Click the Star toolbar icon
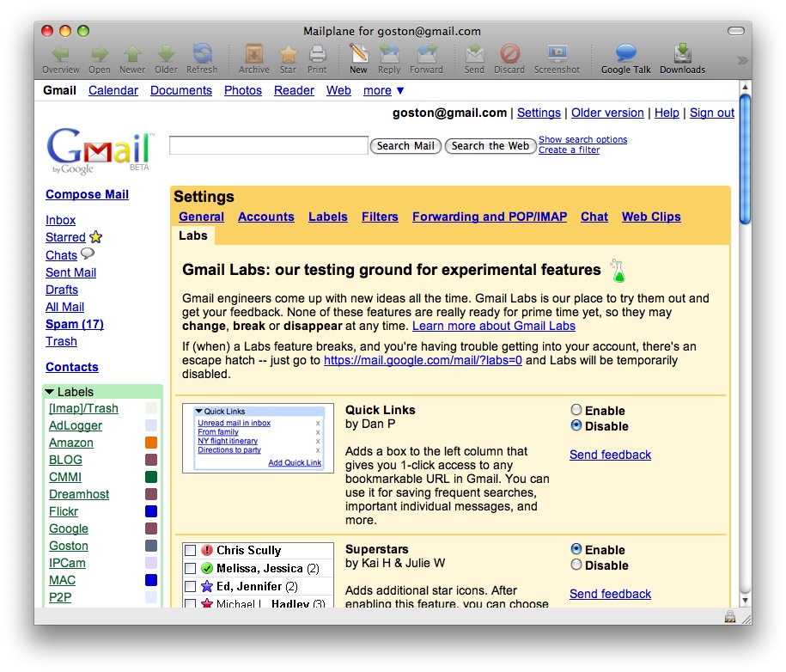 coord(289,53)
